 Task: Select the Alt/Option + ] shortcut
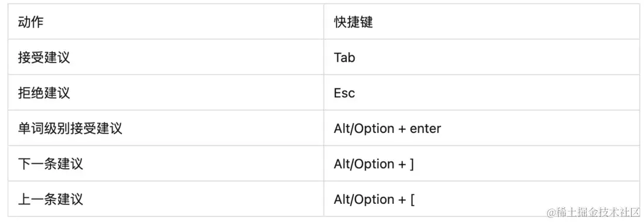click(x=374, y=164)
